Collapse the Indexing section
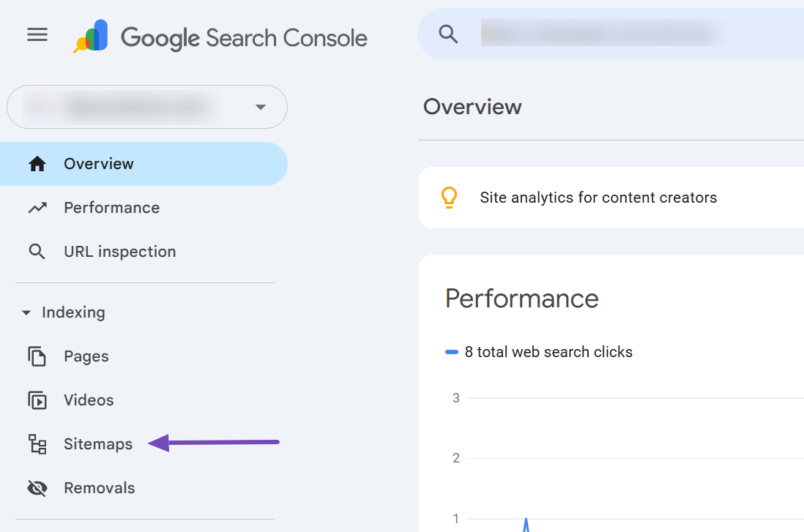The height and width of the screenshot is (532, 804). coord(26,312)
